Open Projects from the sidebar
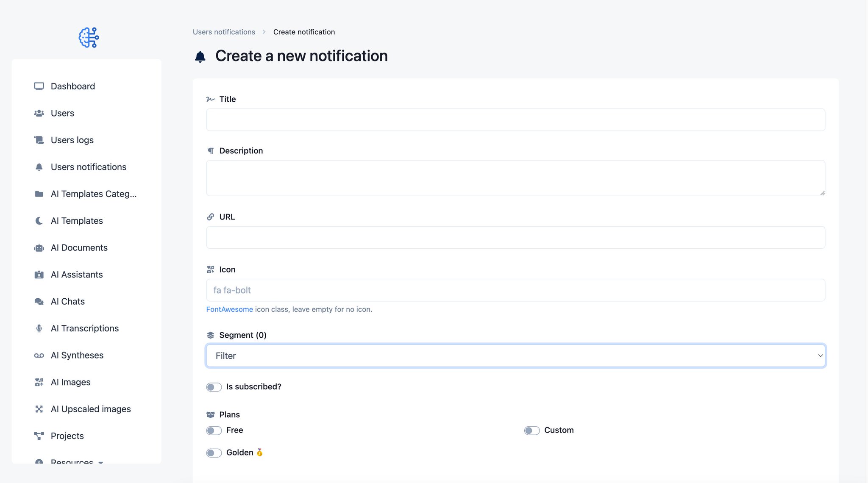868x483 pixels. pos(67,436)
